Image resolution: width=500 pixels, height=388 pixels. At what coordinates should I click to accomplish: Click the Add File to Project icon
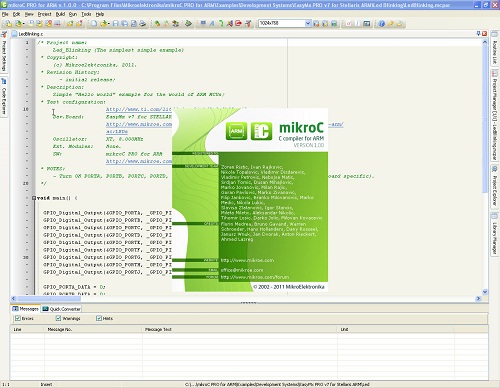pyautogui.click(x=70, y=23)
